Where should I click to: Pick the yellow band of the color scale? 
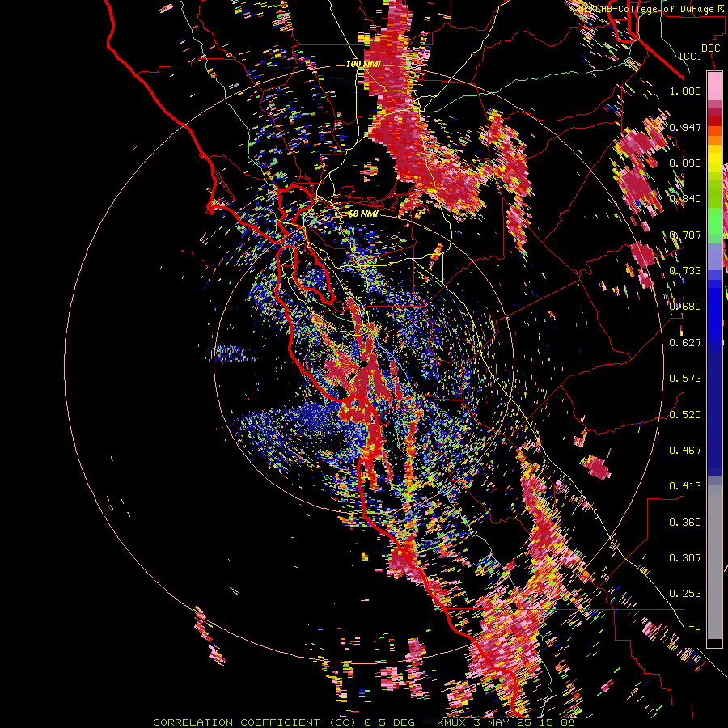coord(714,159)
